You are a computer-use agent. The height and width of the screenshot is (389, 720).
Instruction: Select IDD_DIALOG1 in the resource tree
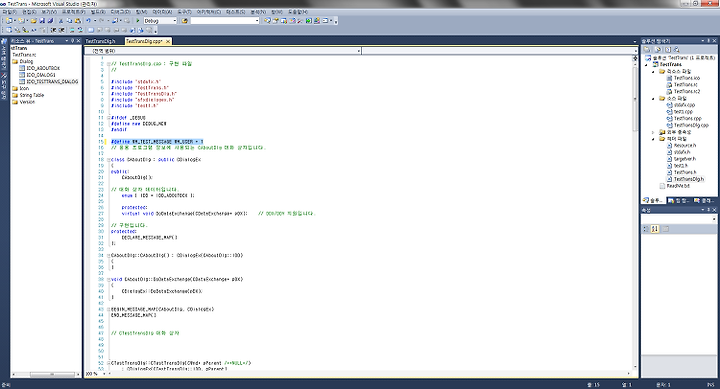(41, 75)
